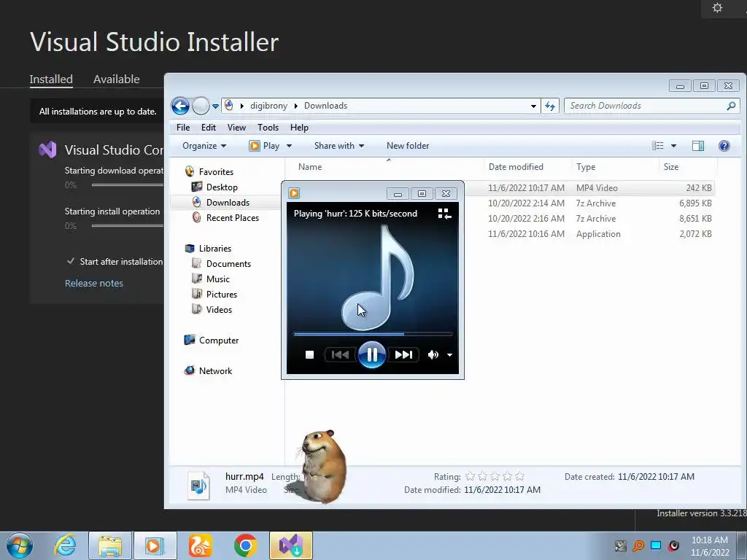Expand the Organize dropdown
Viewport: 747px width, 560px height.
coord(204,146)
